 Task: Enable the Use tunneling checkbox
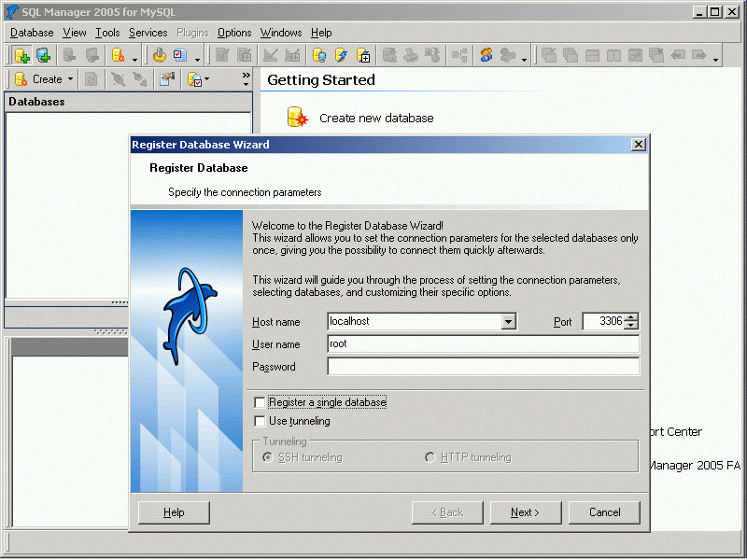point(260,422)
